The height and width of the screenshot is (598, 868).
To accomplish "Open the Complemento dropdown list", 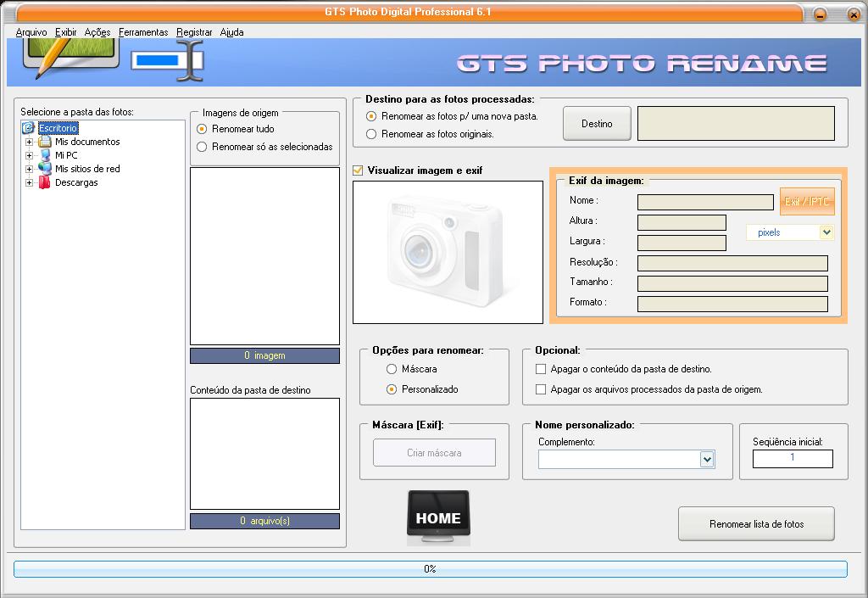I will click(x=707, y=459).
